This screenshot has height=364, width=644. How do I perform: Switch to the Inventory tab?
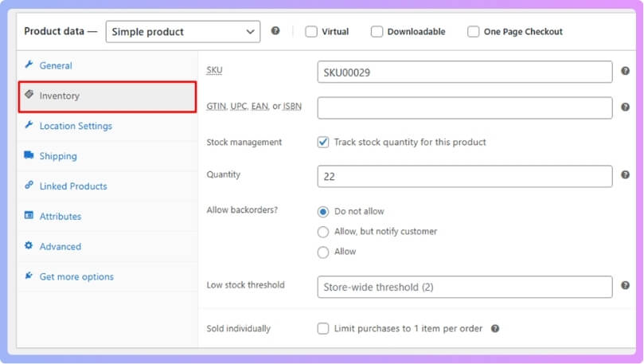107,96
